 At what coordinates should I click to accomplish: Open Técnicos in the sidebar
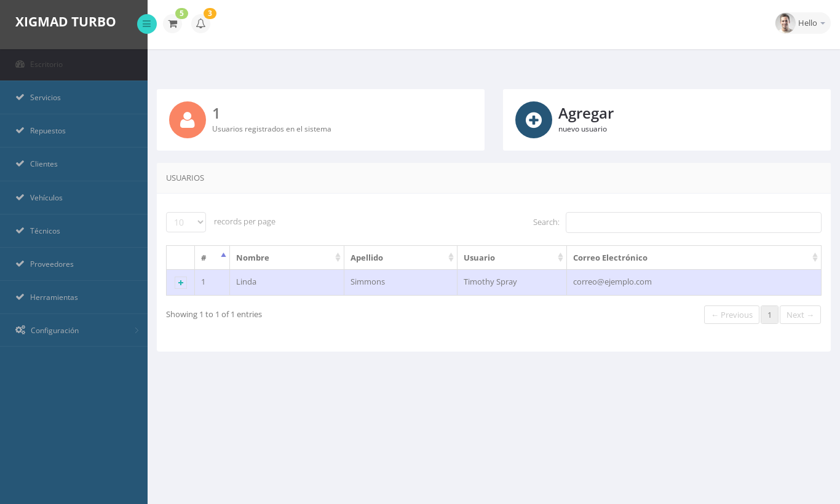(74, 231)
